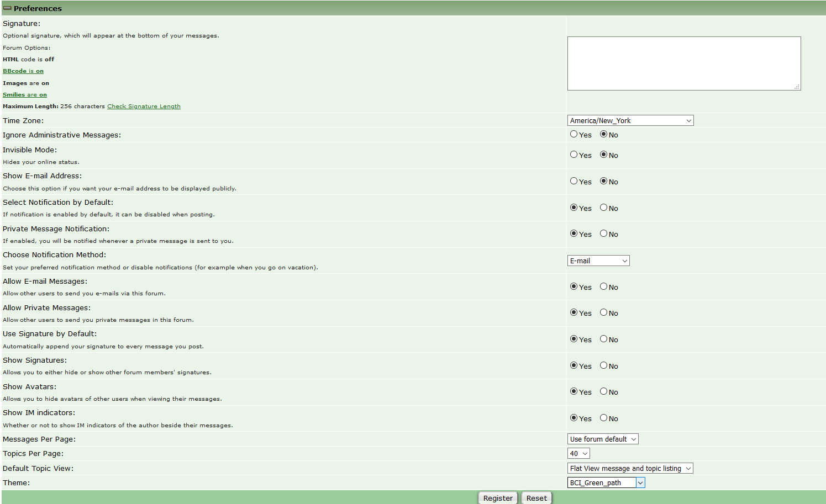826x504 pixels.
Task: Set Select Notification by Default to No
Action: click(x=604, y=208)
